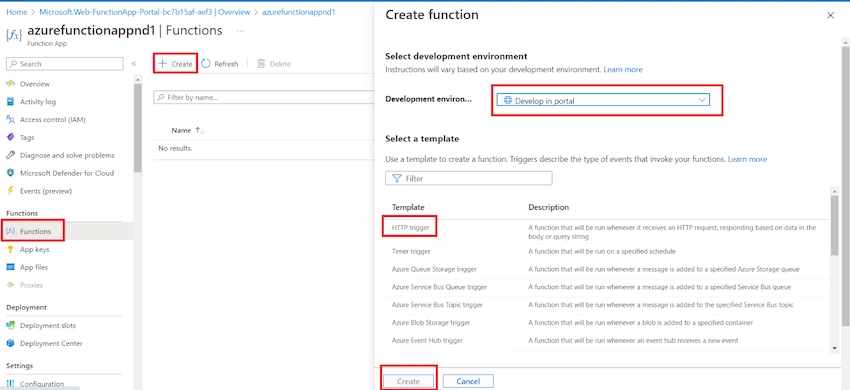Open App files page
The image size is (850, 390).
point(34,267)
